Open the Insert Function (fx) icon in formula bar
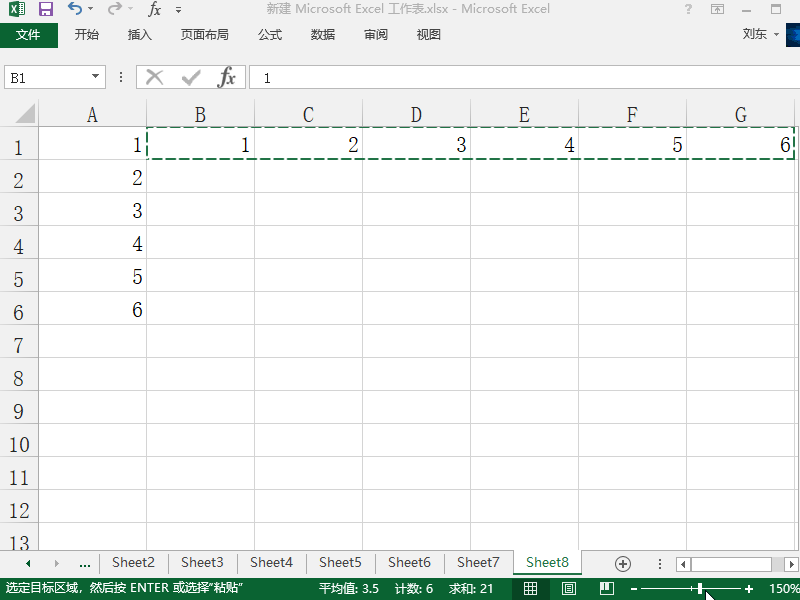800x600 pixels. pyautogui.click(x=228, y=76)
